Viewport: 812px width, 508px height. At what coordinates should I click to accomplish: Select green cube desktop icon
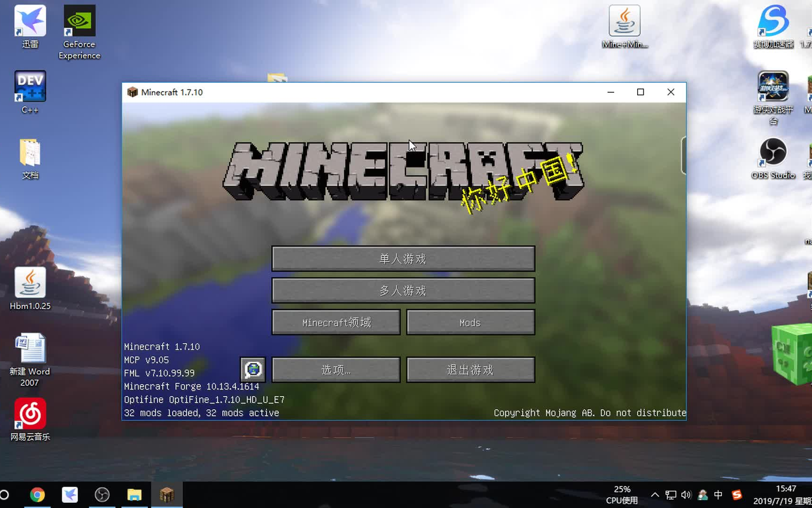792,354
